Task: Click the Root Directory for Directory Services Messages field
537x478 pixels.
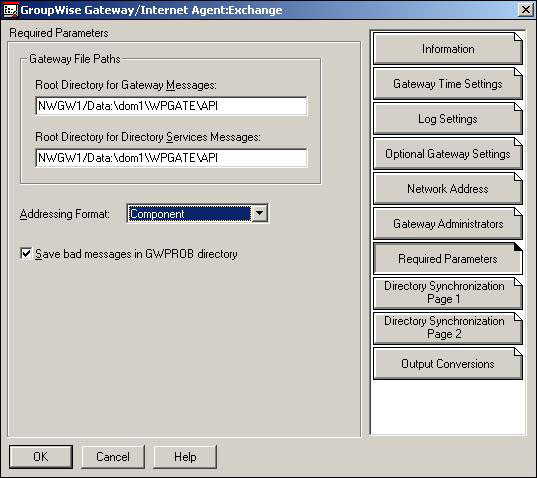Action: (x=171, y=158)
